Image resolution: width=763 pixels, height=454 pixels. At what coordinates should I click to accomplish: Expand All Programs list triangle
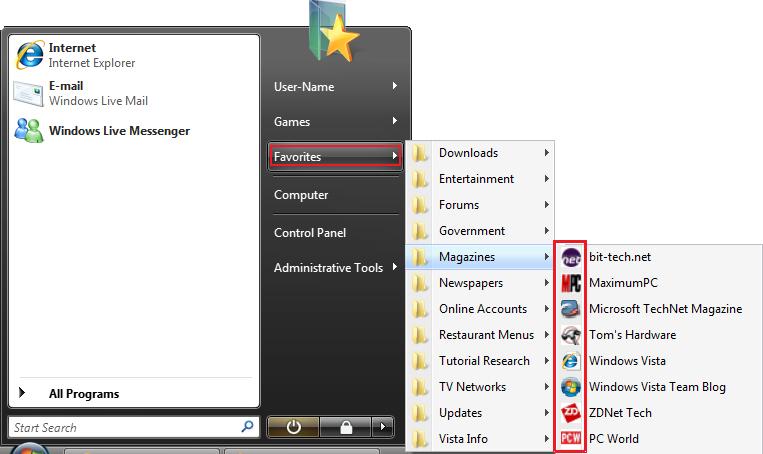point(21,392)
